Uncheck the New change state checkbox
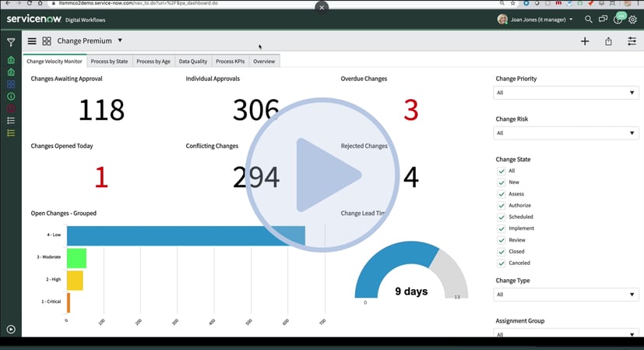The width and height of the screenshot is (644, 350). pos(501,182)
